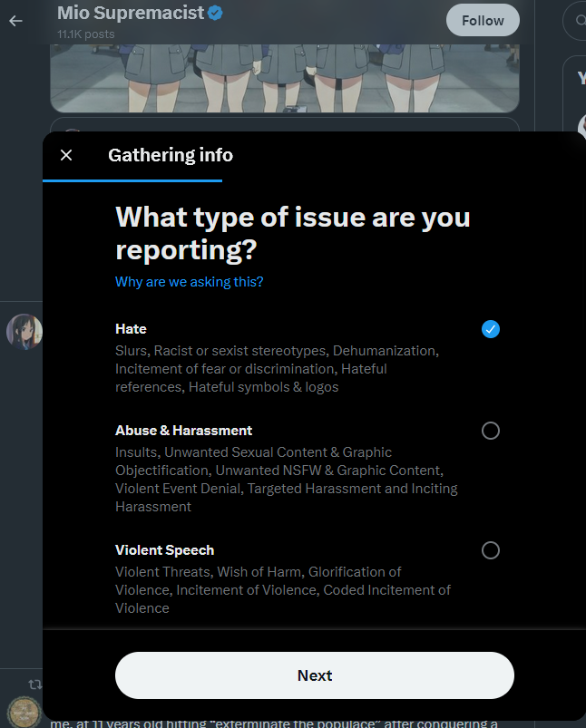This screenshot has height=728, width=586.
Task: Click the Mio Supremacist profile name
Action: 130,13
